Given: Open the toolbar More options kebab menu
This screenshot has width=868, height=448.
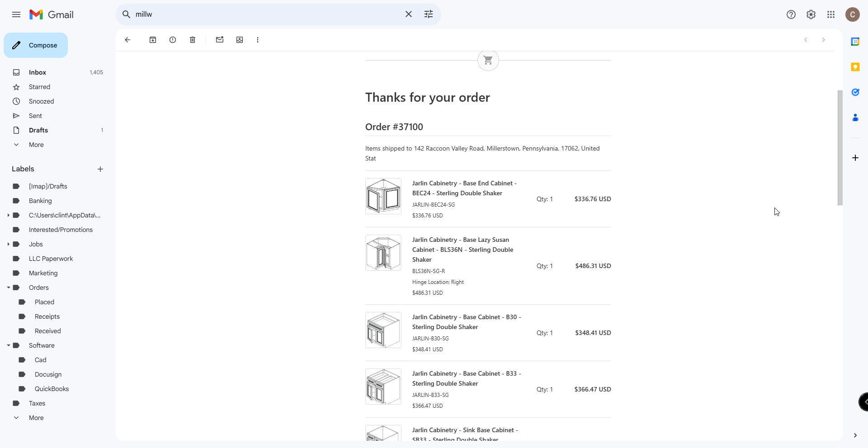Looking at the screenshot, I should pyautogui.click(x=258, y=40).
